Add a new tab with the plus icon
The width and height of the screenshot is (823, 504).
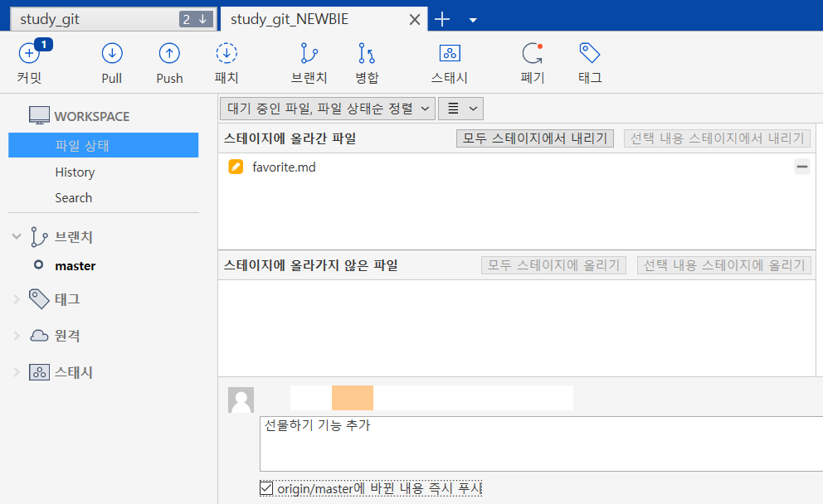(x=442, y=19)
